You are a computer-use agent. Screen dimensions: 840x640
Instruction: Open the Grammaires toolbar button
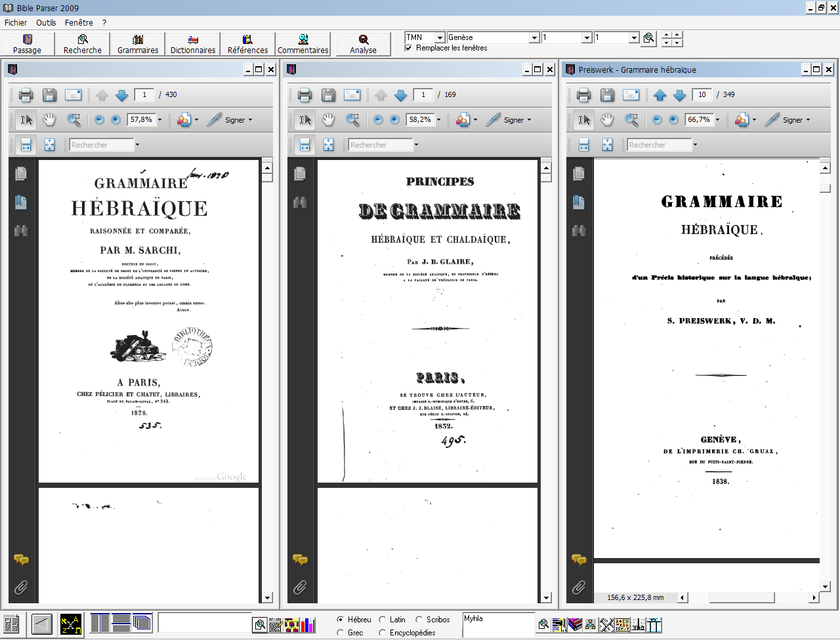click(x=138, y=44)
